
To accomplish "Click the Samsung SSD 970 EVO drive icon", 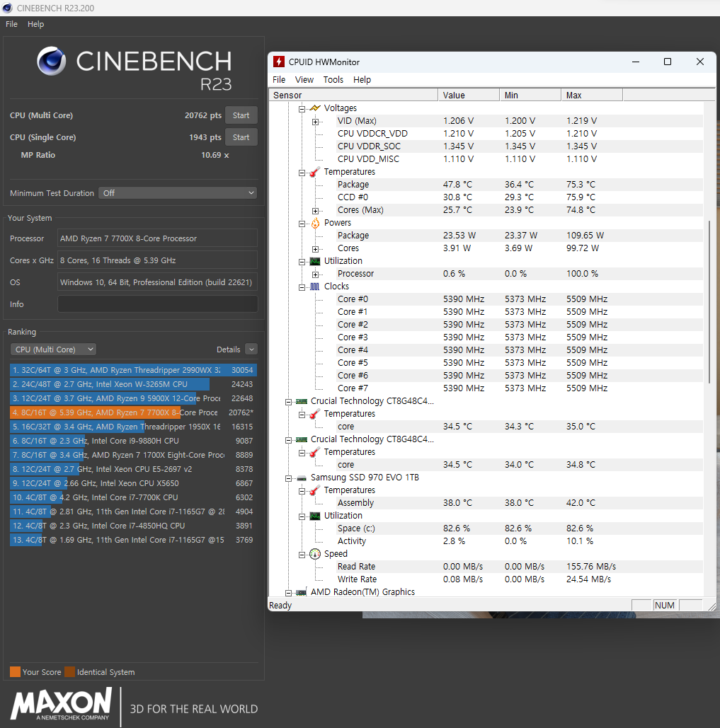I will (302, 478).
